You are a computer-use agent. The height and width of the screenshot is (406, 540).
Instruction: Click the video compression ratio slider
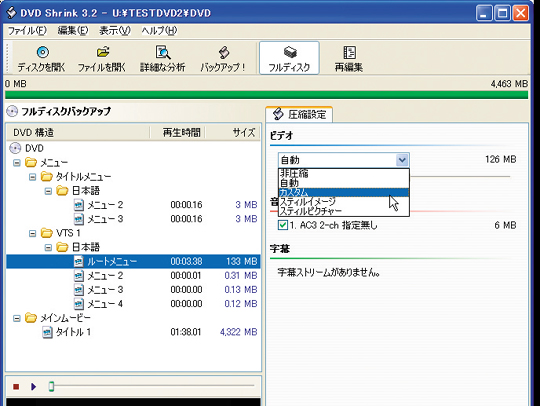pos(460,177)
